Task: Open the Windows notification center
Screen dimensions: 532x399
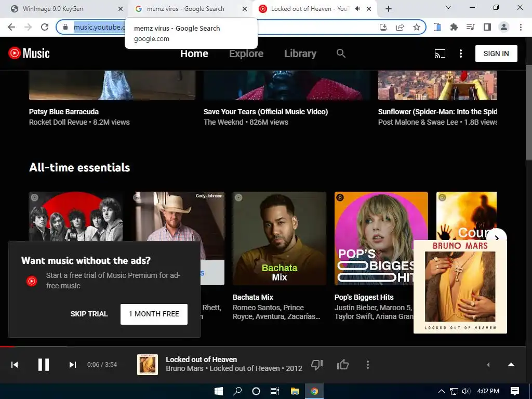Action: (515, 391)
